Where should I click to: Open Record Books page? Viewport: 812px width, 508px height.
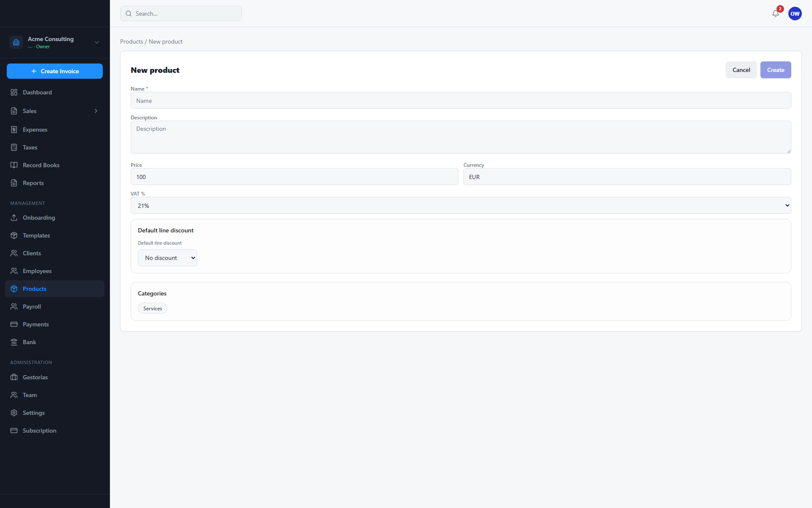click(x=55, y=165)
